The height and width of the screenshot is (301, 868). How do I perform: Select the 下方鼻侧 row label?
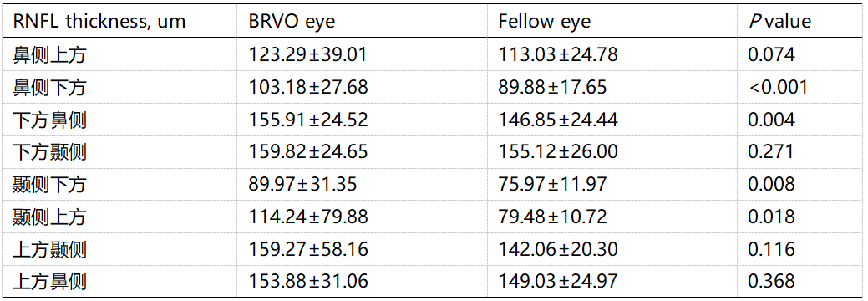coord(50,120)
